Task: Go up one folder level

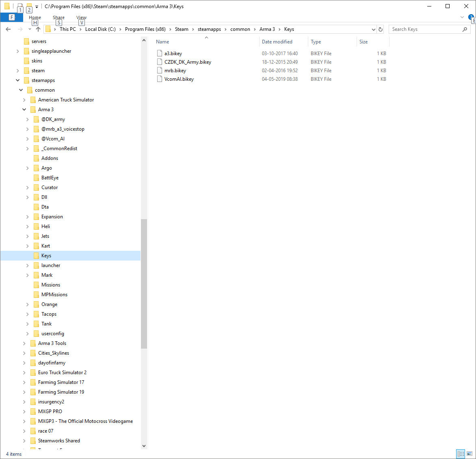Action: tap(38, 29)
